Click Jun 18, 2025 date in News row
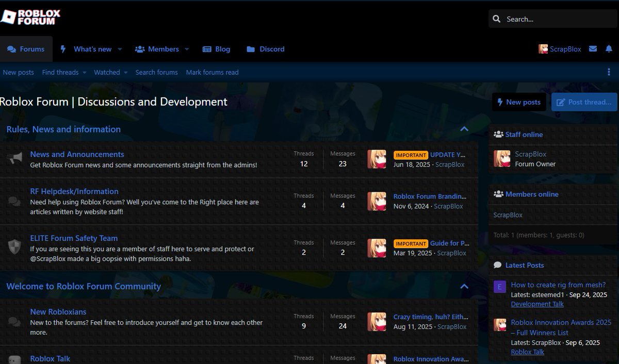 (x=413, y=164)
